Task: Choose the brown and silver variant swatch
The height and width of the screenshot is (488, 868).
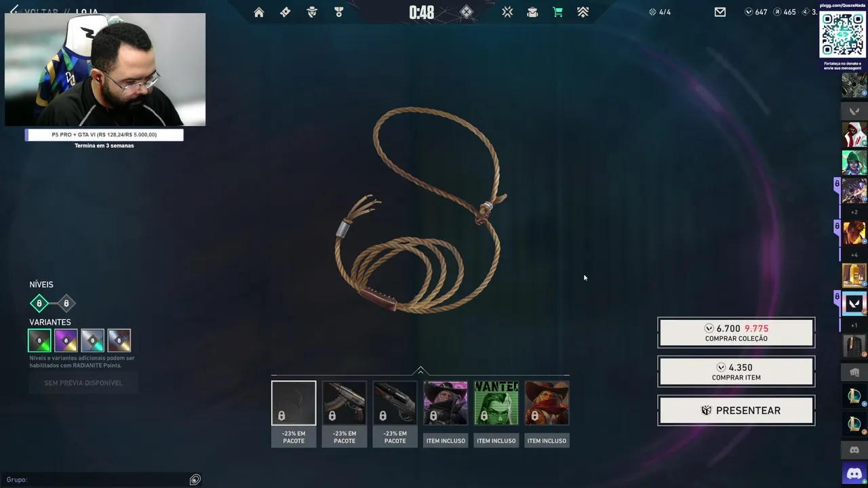Action: (119, 340)
